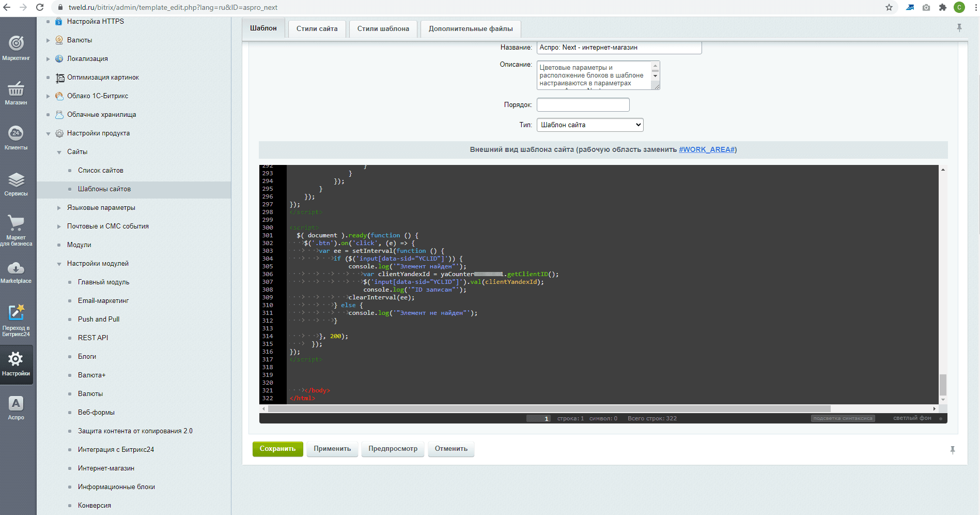Open the browser extensions puzzle icon
The image size is (980, 515).
pos(943,7)
